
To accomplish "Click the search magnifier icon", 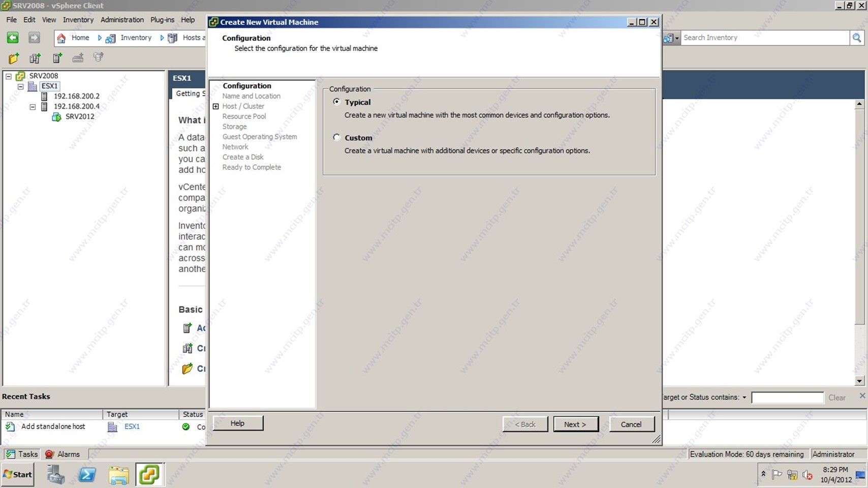I will (x=857, y=38).
